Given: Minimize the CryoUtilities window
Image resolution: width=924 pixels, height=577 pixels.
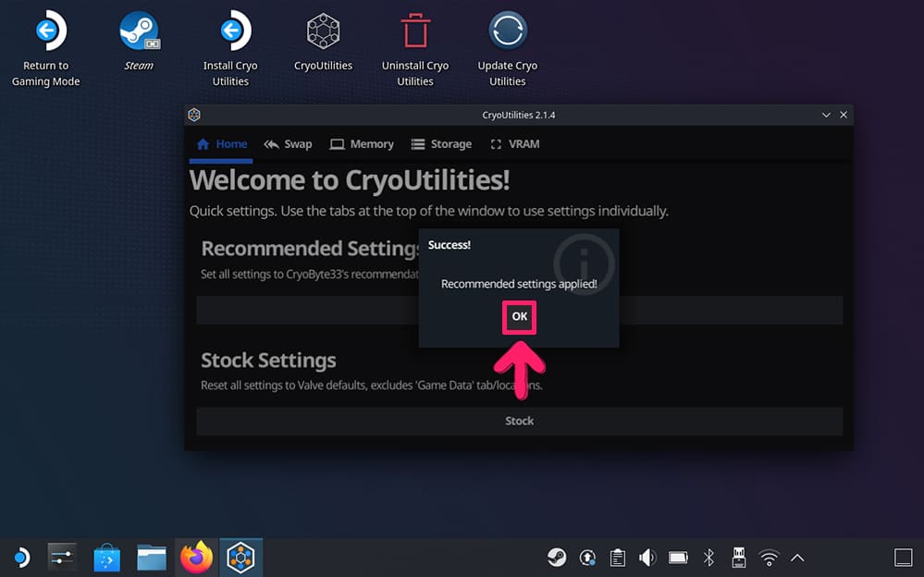Looking at the screenshot, I should coord(826,115).
